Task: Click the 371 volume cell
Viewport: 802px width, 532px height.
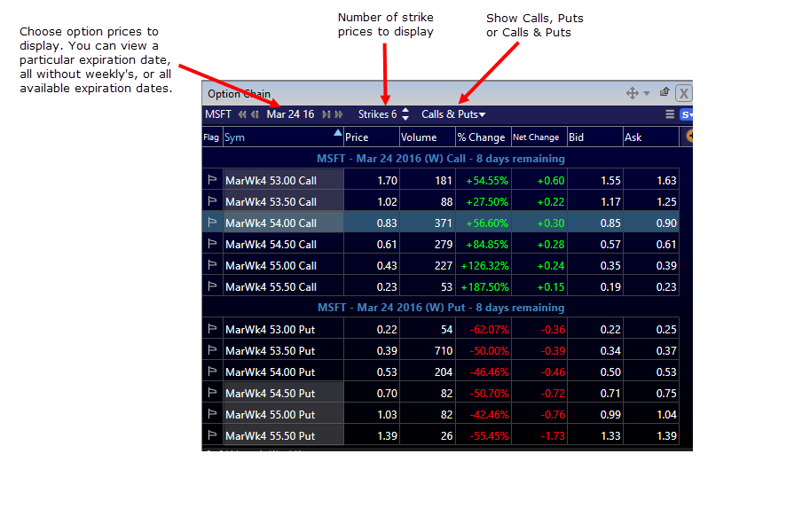Action: click(427, 223)
